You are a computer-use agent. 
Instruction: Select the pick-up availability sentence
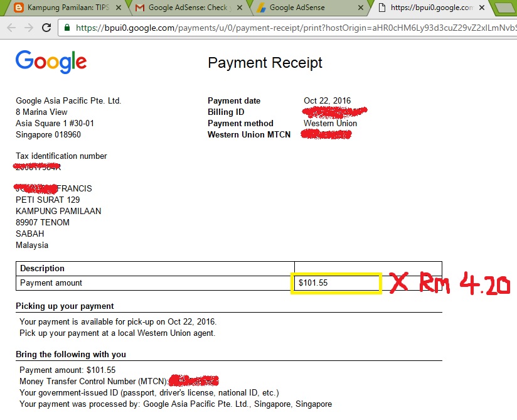pyautogui.click(x=118, y=321)
